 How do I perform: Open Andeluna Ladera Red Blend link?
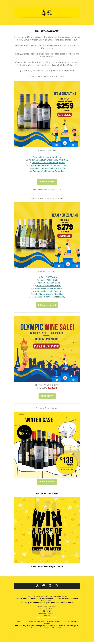[x=48, y=157]
